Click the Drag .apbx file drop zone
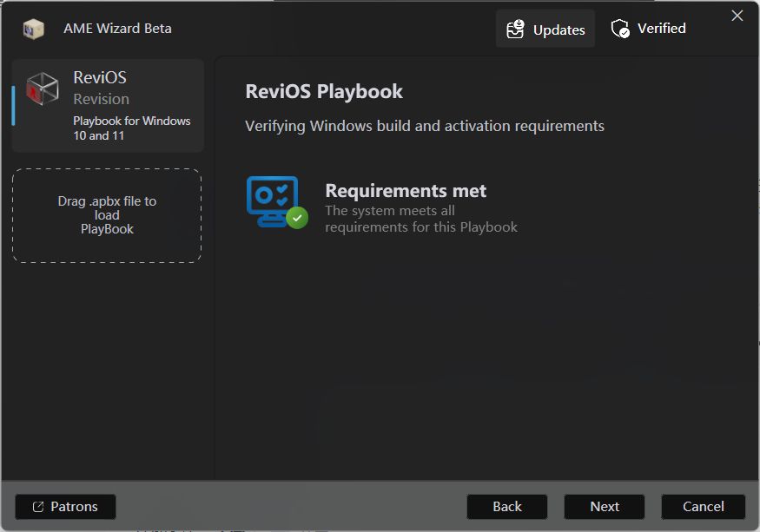 tap(107, 215)
